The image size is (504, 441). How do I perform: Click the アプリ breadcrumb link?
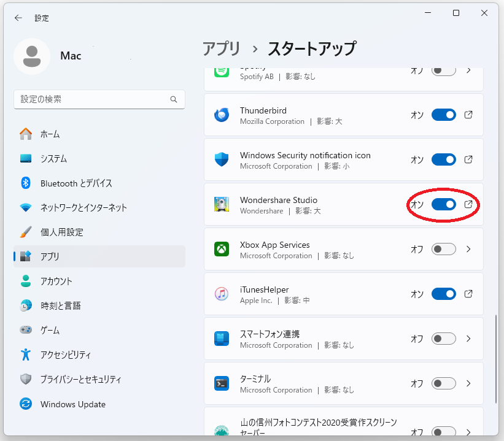tap(222, 49)
